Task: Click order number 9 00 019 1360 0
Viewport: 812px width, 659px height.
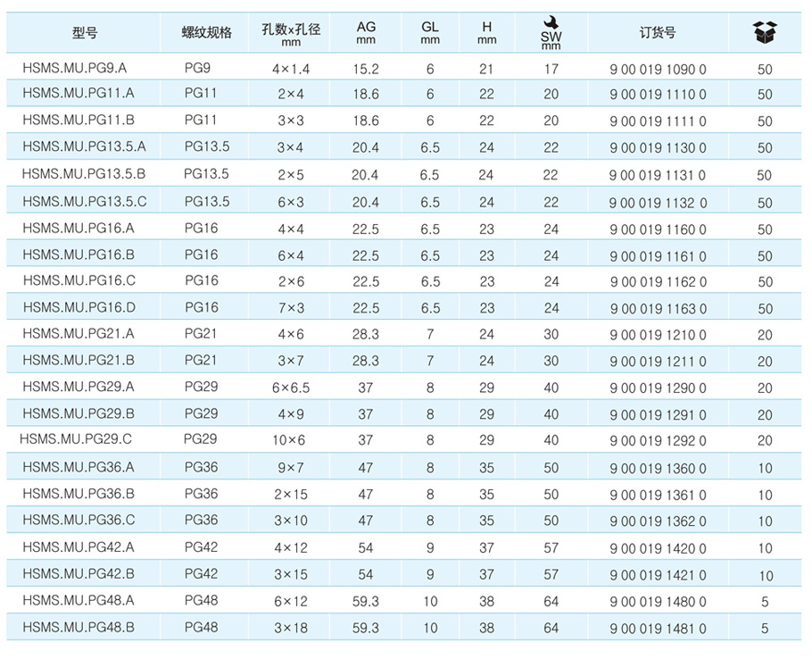Action: pyautogui.click(x=658, y=468)
